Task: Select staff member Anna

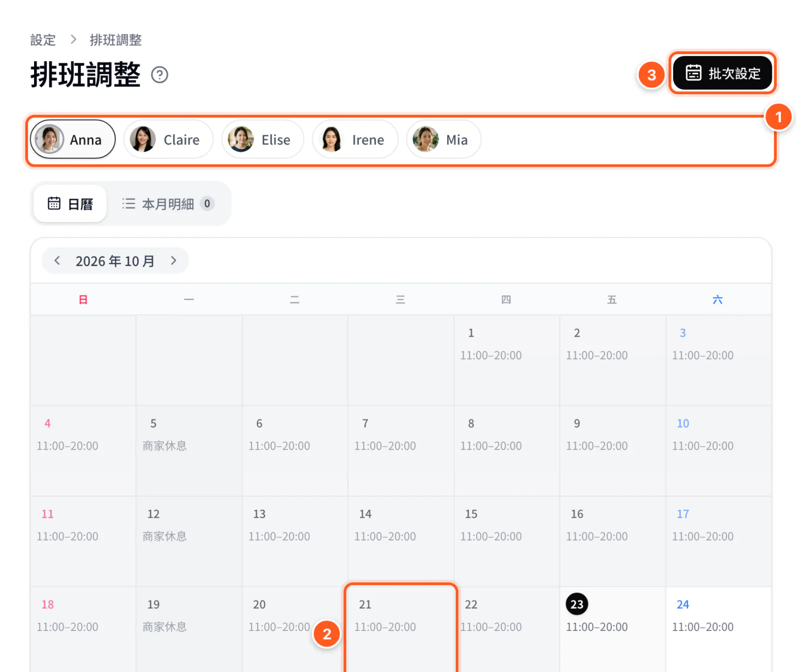Action: [x=73, y=139]
